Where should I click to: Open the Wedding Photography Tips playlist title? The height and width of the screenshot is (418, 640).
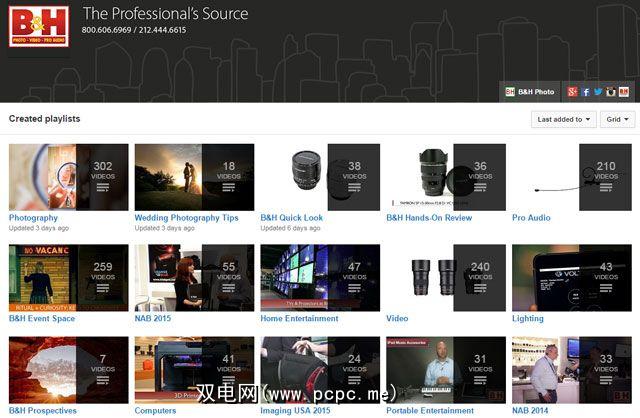[186, 217]
